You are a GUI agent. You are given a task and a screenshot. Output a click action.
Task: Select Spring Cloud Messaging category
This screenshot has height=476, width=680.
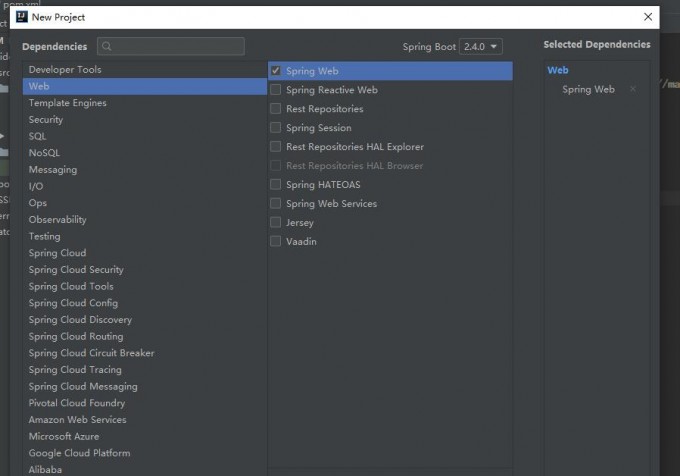[145, 387]
